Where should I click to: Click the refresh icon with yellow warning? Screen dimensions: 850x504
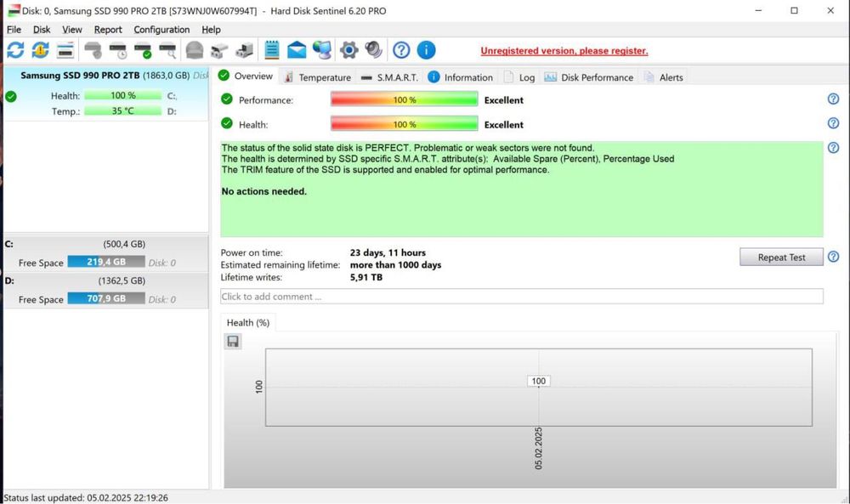40,50
